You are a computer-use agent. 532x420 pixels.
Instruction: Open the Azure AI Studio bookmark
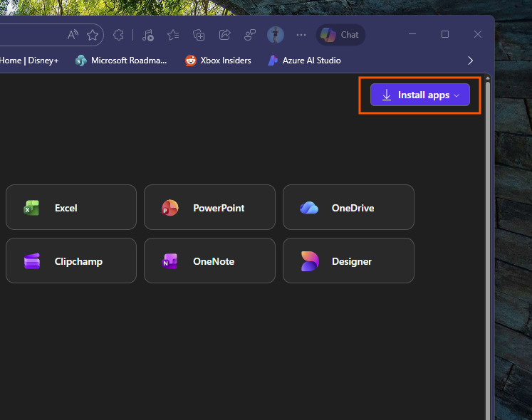click(x=304, y=61)
